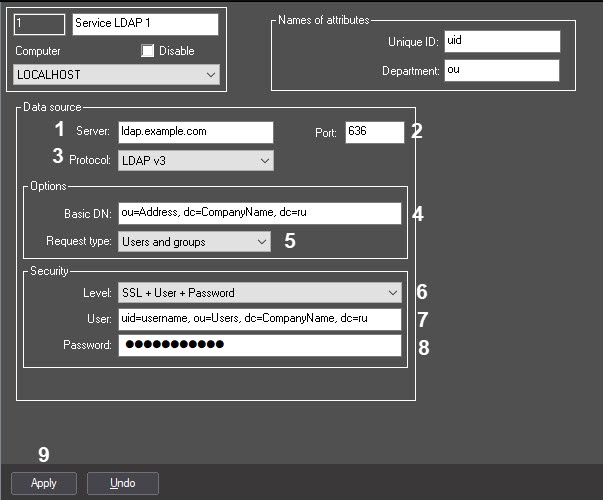The width and height of the screenshot is (603, 500).
Task: Click the Options group heading
Action: point(49,187)
